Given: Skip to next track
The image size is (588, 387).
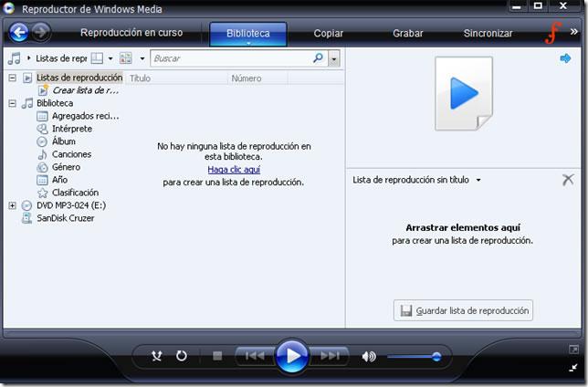Looking at the screenshot, I should [330, 355].
